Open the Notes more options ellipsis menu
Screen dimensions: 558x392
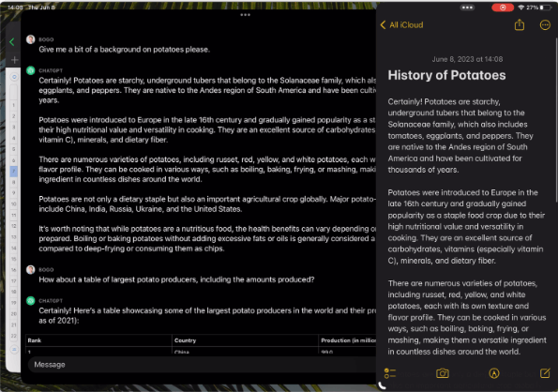(x=545, y=25)
